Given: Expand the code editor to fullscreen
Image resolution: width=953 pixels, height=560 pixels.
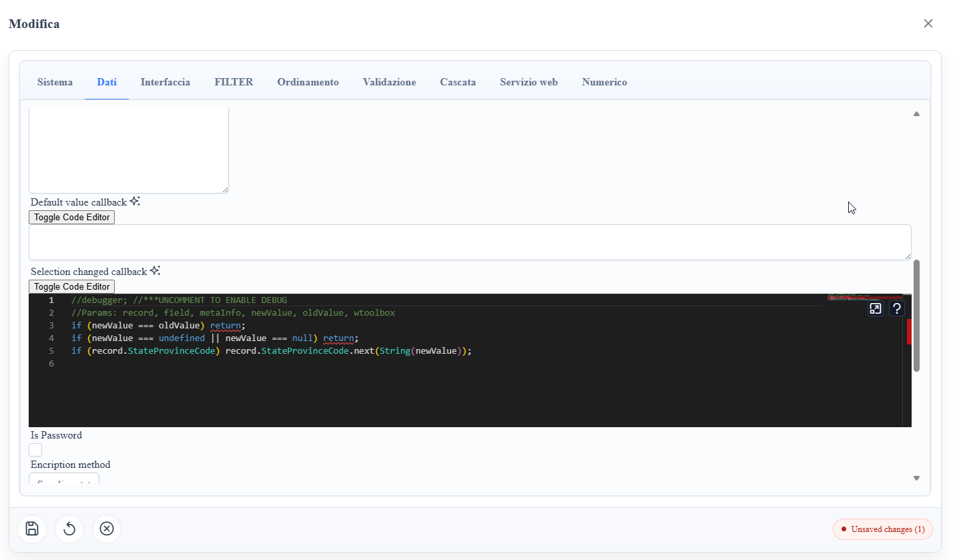Looking at the screenshot, I should click(x=876, y=308).
